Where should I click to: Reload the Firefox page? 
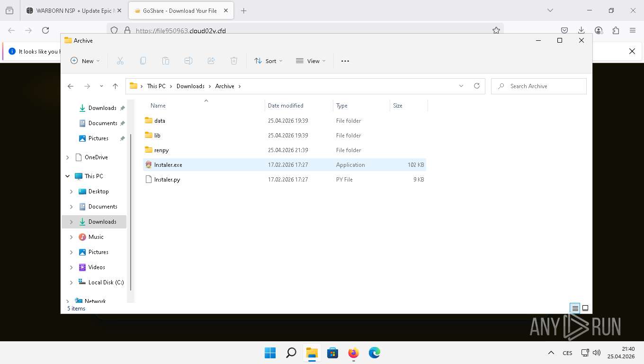(45, 30)
